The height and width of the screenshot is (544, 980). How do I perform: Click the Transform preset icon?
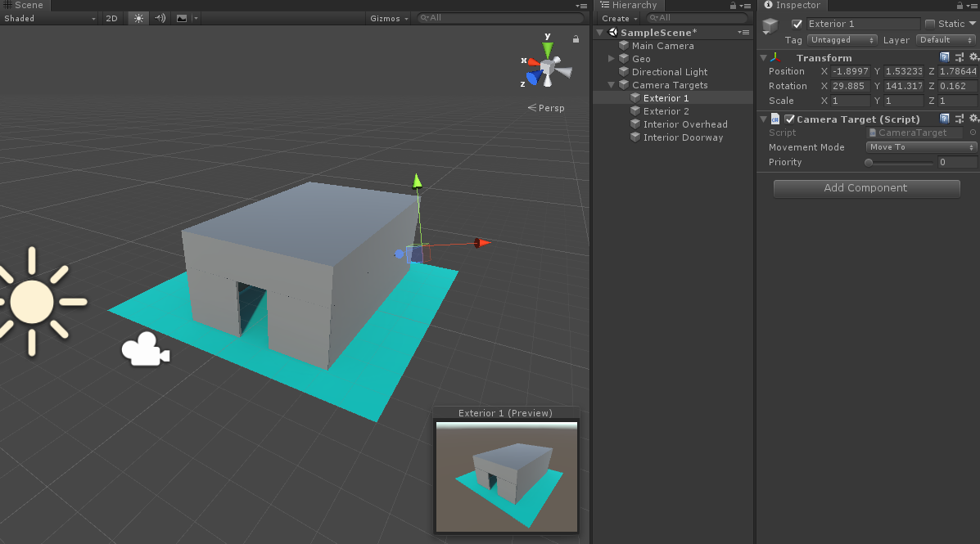click(x=960, y=57)
